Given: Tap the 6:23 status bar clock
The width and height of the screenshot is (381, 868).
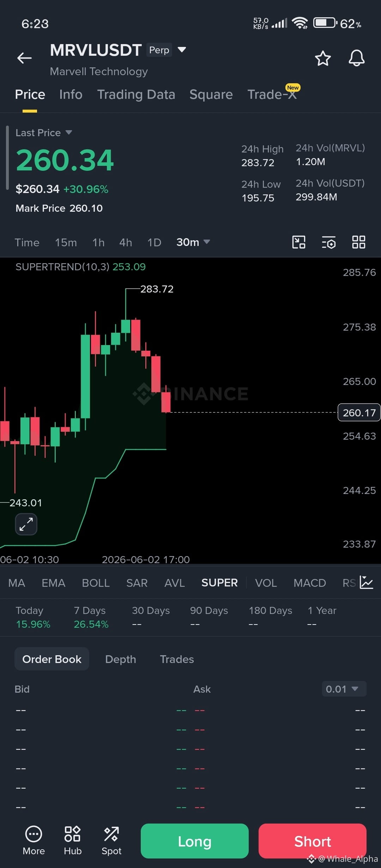Looking at the screenshot, I should (35, 24).
